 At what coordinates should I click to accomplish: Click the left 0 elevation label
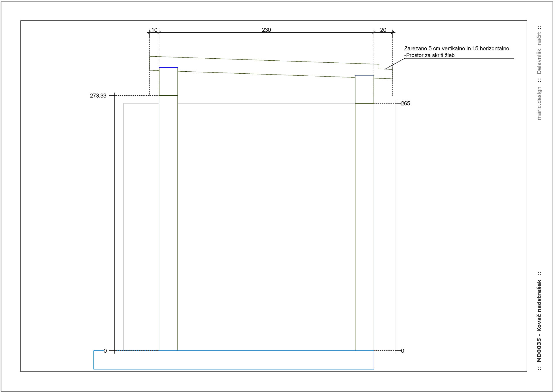click(x=105, y=351)
